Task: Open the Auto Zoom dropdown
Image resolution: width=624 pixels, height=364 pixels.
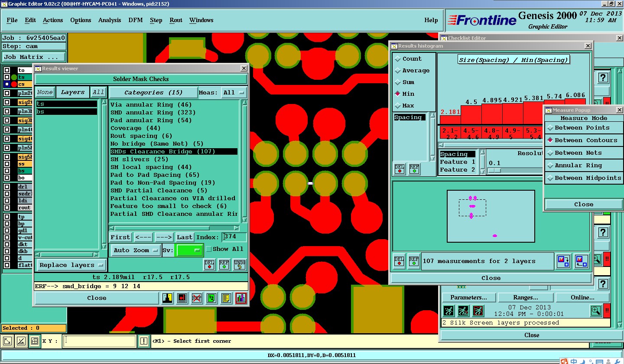Action: pyautogui.click(x=136, y=250)
